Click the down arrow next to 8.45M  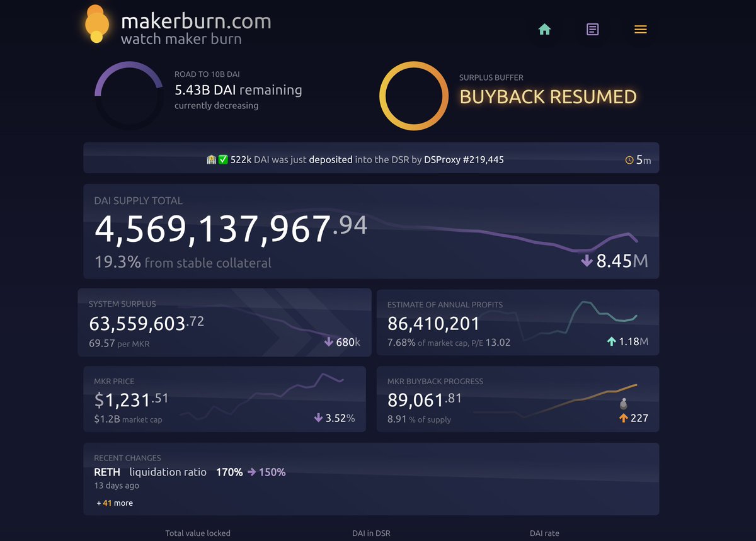(x=587, y=261)
